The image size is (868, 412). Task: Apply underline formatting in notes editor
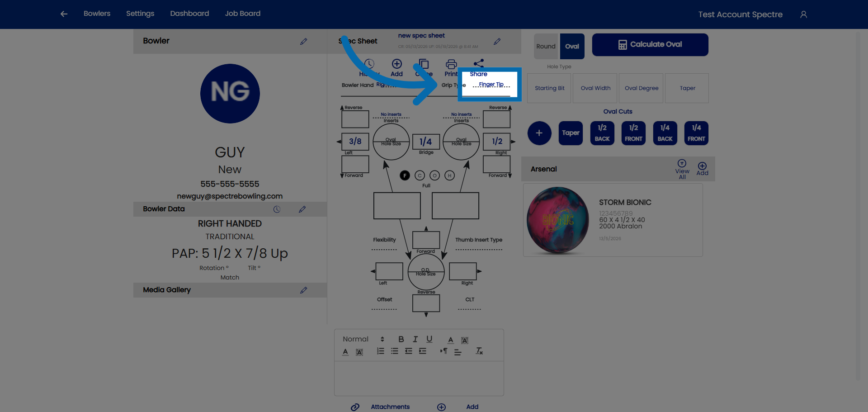tap(429, 339)
